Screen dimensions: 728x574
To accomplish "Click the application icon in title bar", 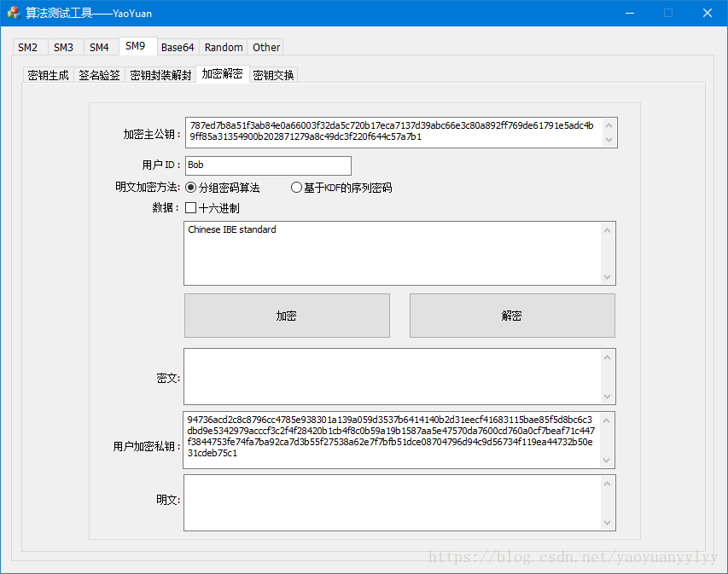I will pyautogui.click(x=14, y=13).
